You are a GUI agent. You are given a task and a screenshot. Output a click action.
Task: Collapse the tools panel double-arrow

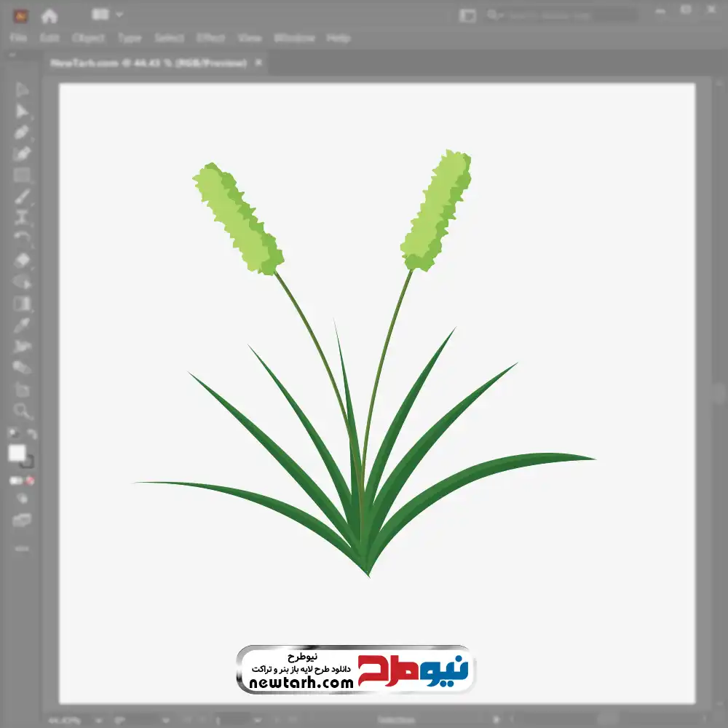tap(12, 55)
